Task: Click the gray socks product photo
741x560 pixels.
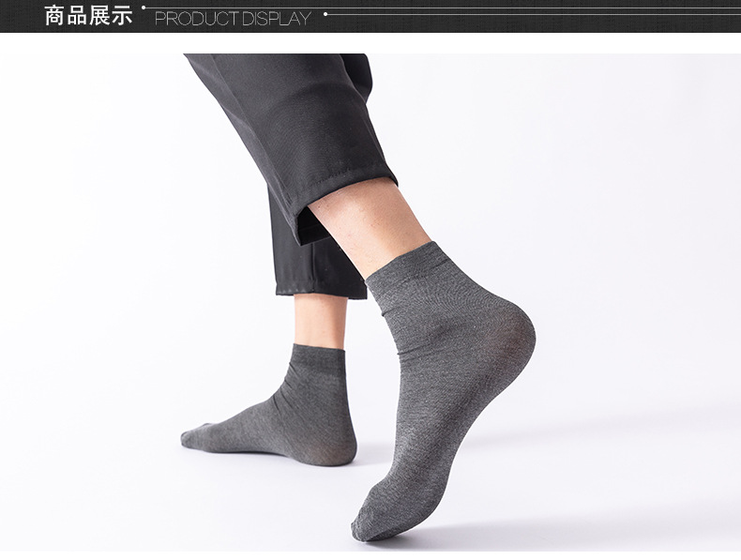Action: [x=370, y=302]
